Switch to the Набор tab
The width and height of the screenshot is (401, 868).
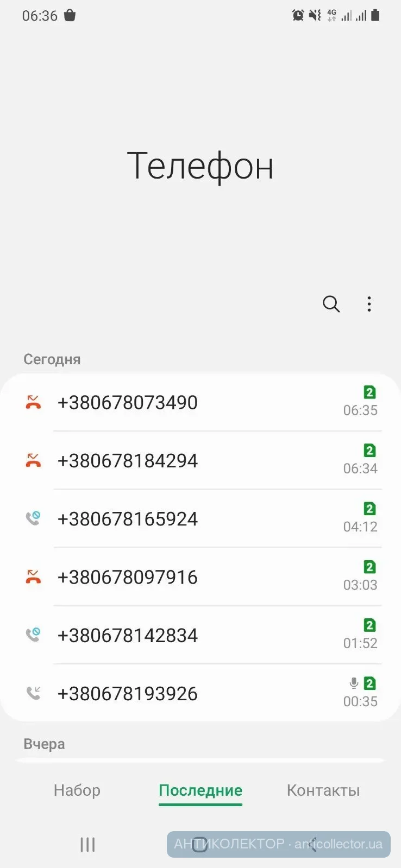[77, 790]
